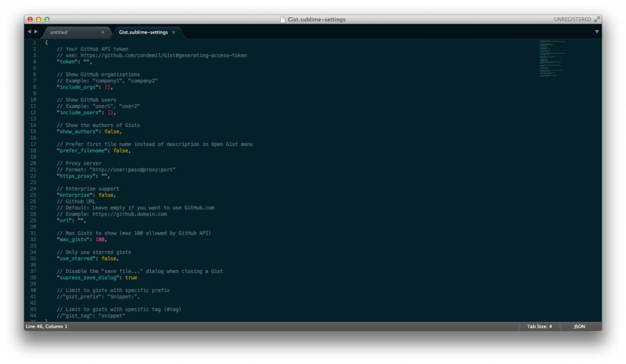Click the red brackets after include_users

pyautogui.click(x=111, y=113)
